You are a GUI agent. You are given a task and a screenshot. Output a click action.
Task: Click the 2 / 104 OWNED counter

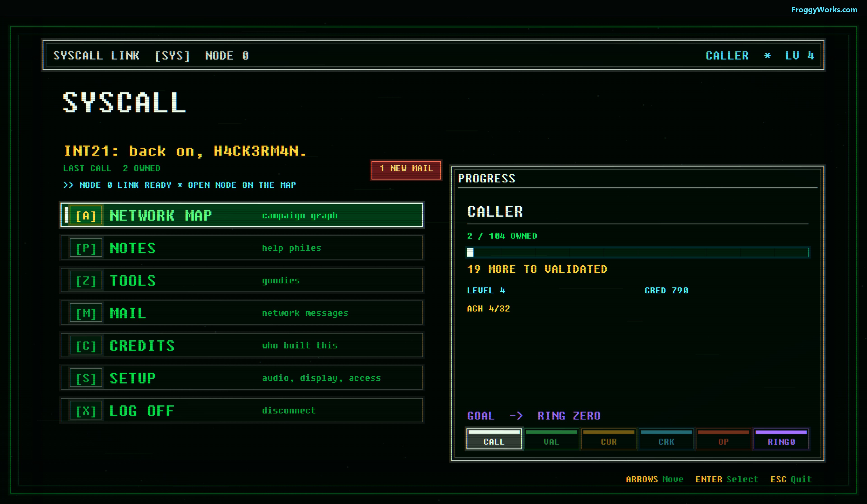(502, 236)
